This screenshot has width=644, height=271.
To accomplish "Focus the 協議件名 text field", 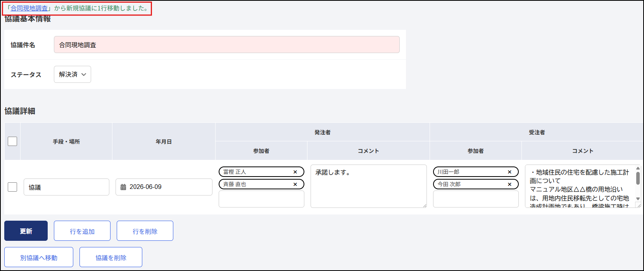I will tap(227, 45).
